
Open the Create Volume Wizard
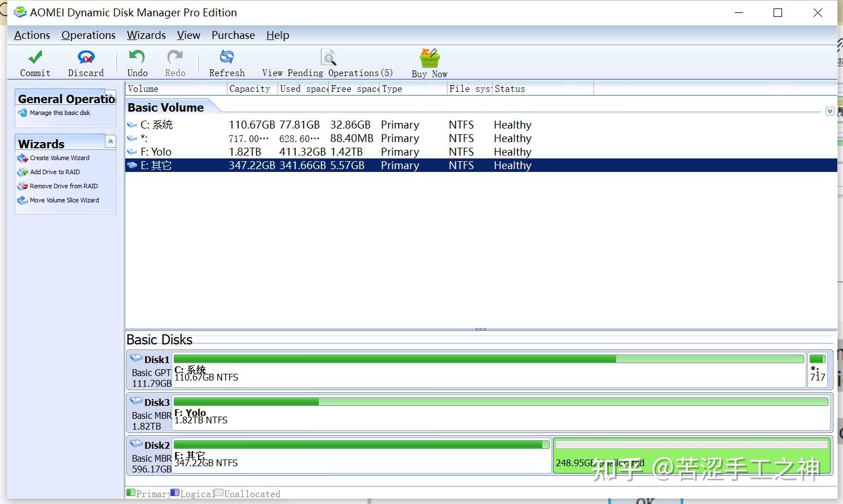coord(59,158)
